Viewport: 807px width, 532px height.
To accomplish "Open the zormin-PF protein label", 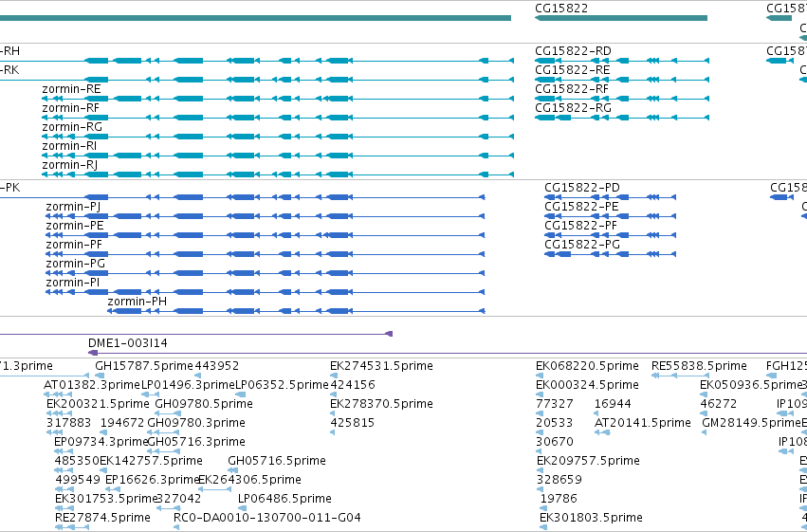I will [74, 245].
